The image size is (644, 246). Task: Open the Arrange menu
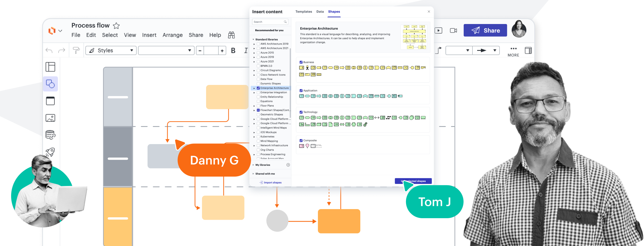pyautogui.click(x=172, y=35)
